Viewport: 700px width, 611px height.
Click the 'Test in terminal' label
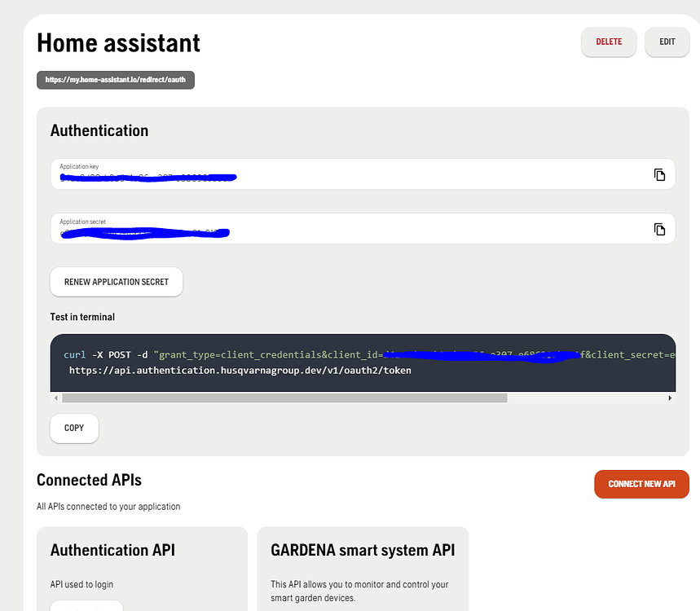(x=82, y=317)
